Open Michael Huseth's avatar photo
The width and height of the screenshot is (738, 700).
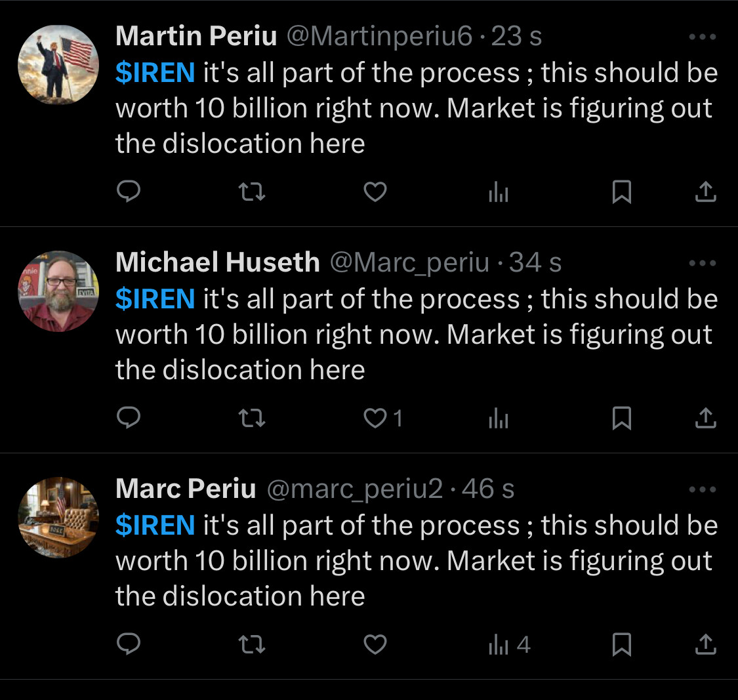pos(58,291)
